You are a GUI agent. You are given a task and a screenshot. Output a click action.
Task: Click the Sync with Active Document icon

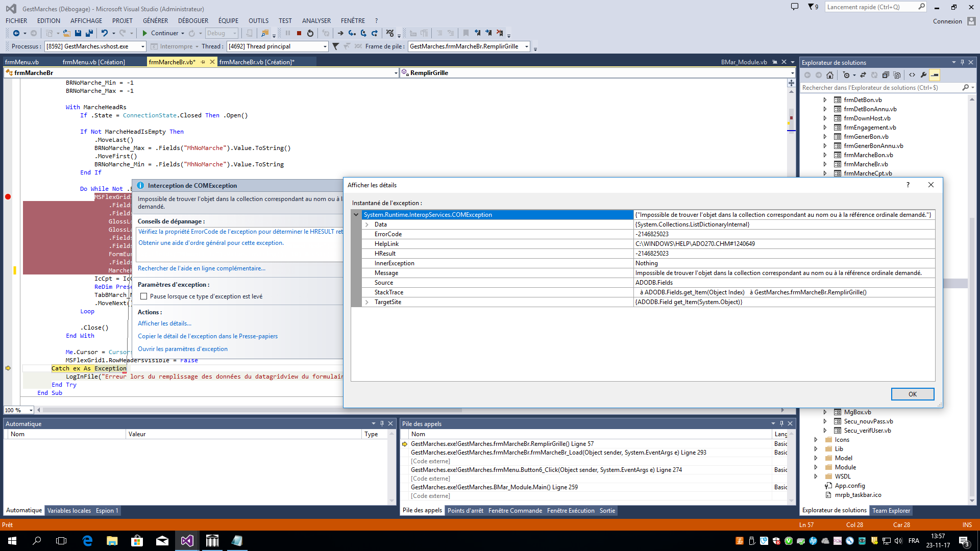pyautogui.click(x=863, y=75)
